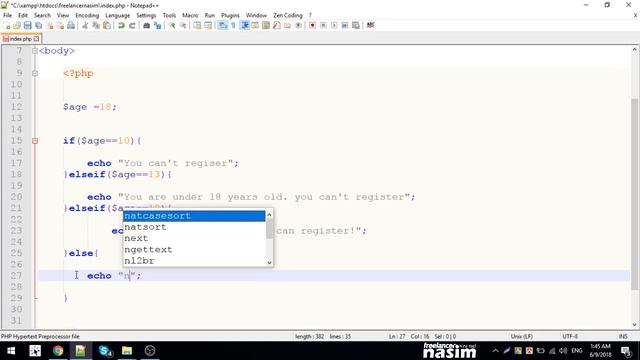Open the Zen Coding menu
The height and width of the screenshot is (360, 640).
(288, 15)
